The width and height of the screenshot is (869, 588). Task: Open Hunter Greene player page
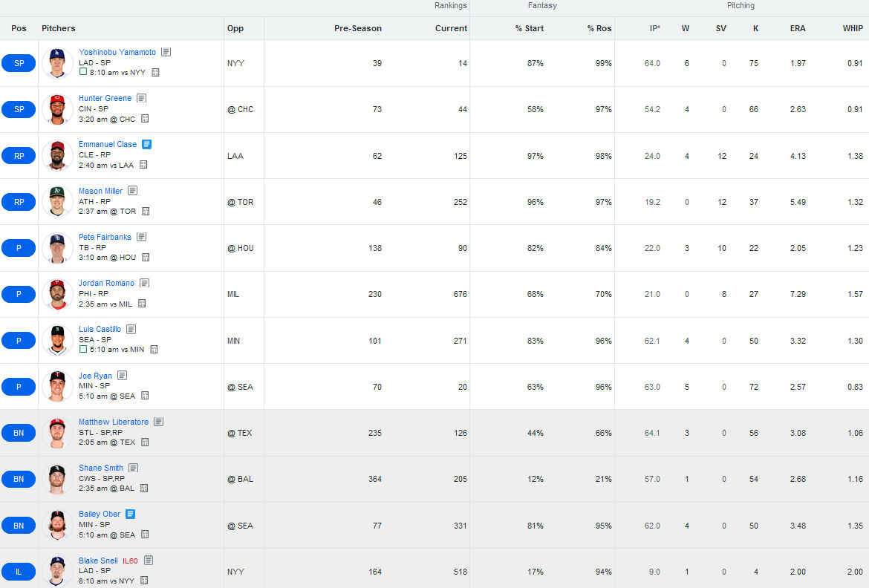[x=105, y=98]
